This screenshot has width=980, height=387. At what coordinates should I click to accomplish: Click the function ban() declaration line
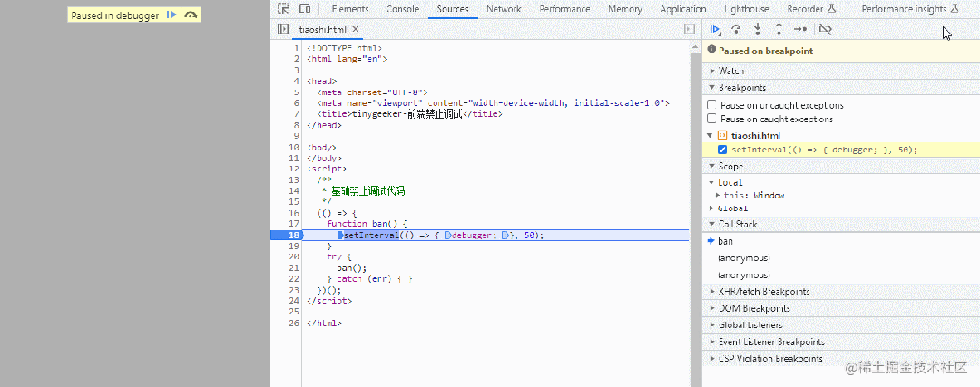click(x=367, y=223)
